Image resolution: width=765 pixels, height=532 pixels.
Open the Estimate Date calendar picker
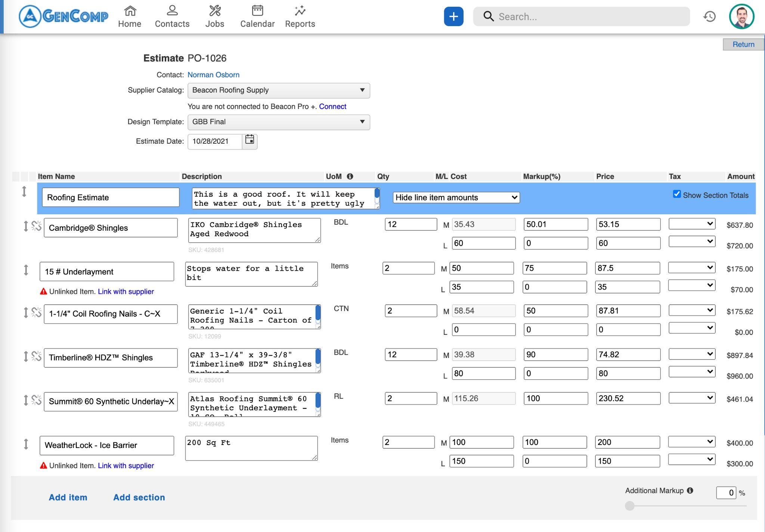250,141
